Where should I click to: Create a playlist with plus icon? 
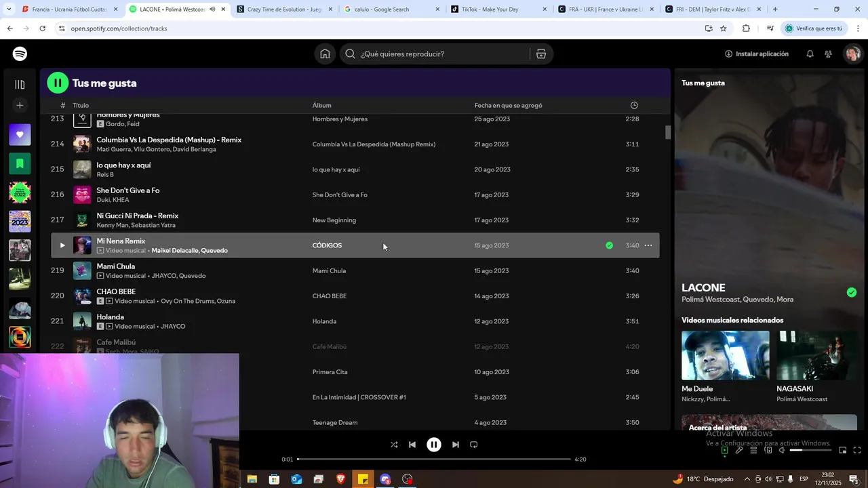[x=20, y=105]
